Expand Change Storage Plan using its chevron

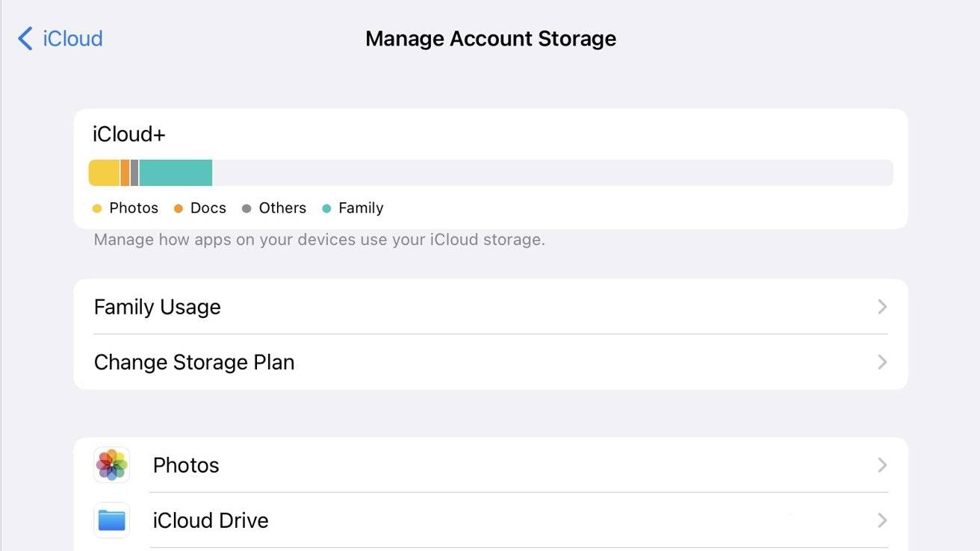click(x=882, y=362)
